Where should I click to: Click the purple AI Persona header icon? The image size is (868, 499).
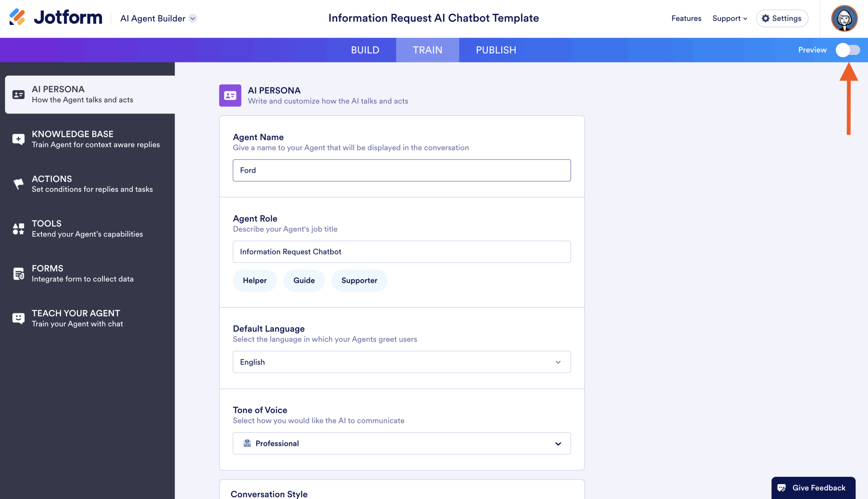(x=230, y=96)
